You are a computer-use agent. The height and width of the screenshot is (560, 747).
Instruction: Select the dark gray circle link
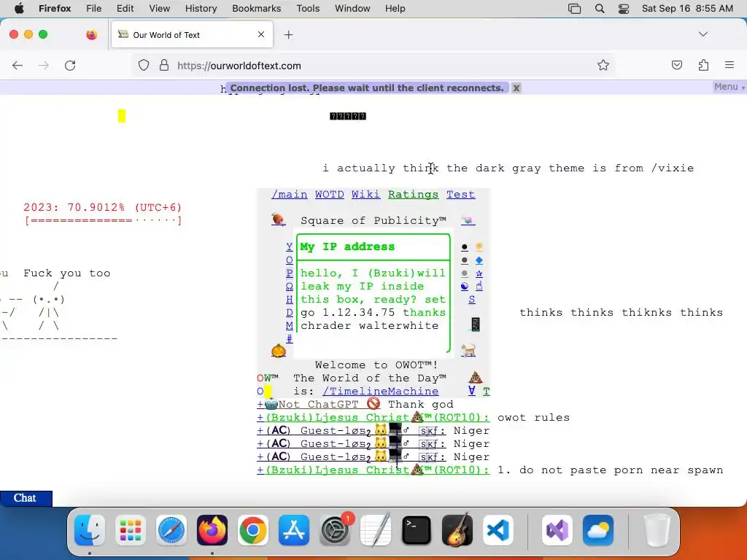[x=465, y=260]
